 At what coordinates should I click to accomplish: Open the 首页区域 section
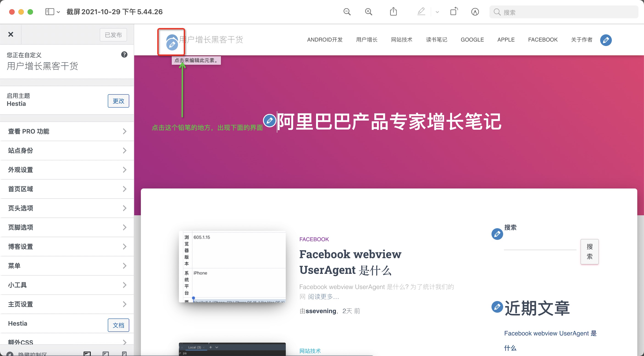(x=67, y=189)
